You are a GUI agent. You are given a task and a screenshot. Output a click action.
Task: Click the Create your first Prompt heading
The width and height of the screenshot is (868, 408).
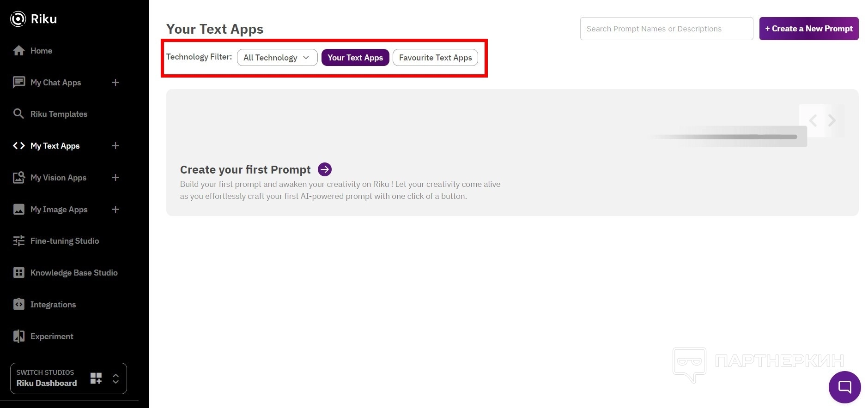pos(245,169)
